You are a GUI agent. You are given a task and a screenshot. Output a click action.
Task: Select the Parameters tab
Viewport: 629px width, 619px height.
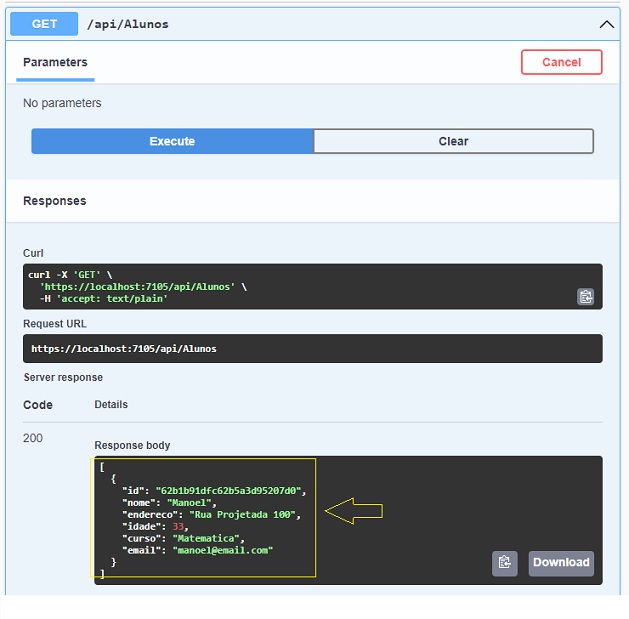click(56, 62)
